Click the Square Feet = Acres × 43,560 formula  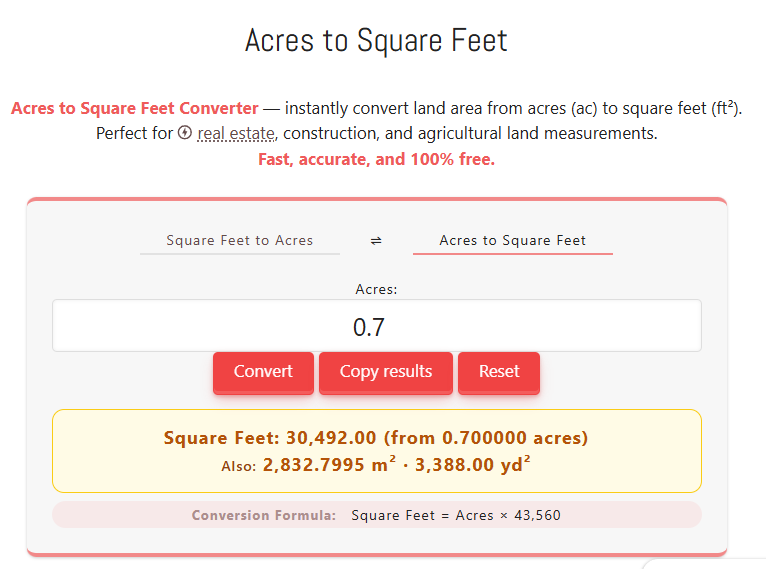click(455, 515)
